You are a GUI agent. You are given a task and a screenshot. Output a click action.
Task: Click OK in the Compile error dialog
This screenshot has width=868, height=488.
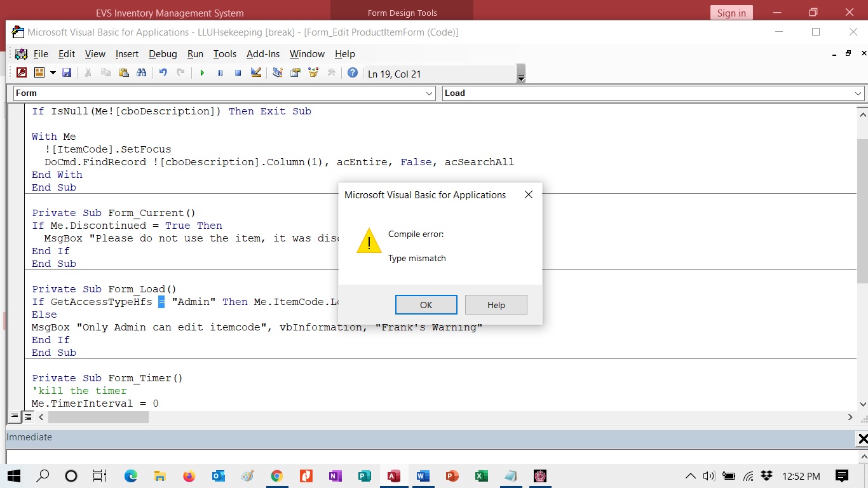point(426,305)
